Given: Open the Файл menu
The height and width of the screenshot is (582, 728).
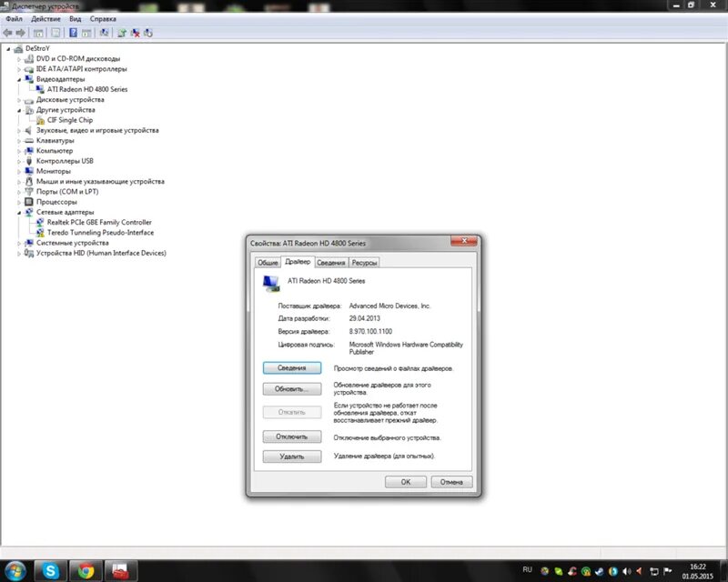Looking at the screenshot, I should [14, 19].
